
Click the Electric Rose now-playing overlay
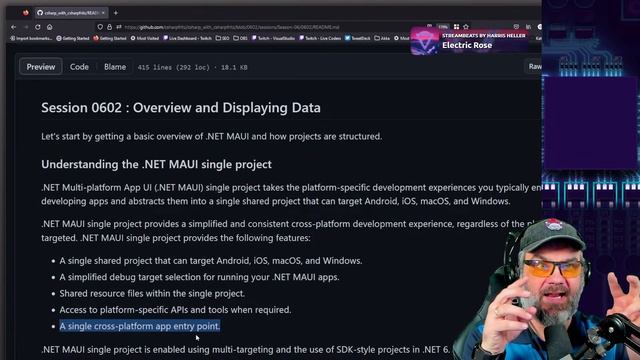click(x=469, y=41)
